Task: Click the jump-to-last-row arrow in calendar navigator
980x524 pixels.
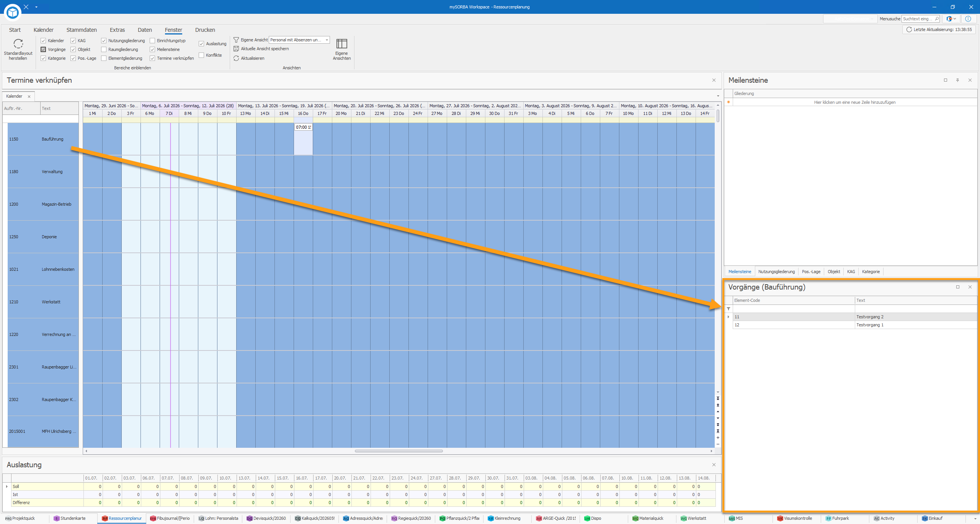Action: [x=718, y=431]
